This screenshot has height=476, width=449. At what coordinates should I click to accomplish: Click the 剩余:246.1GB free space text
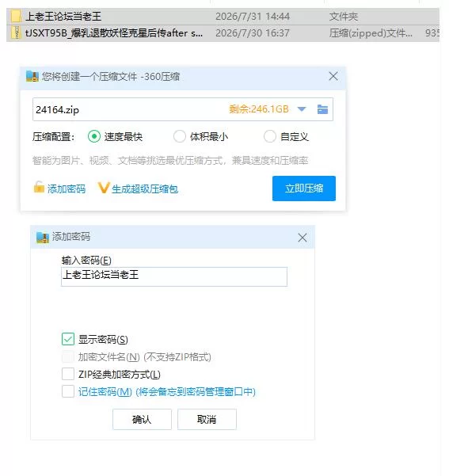(x=259, y=109)
